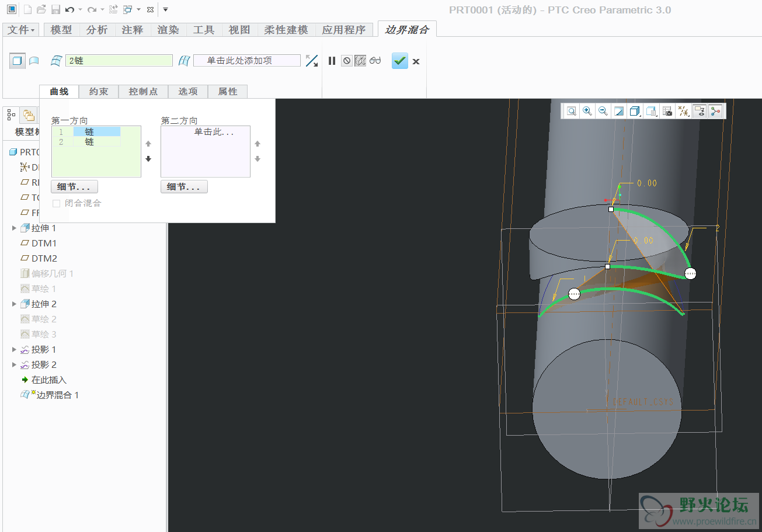Click the Close window icon in quick access toolbar

[x=150, y=9]
